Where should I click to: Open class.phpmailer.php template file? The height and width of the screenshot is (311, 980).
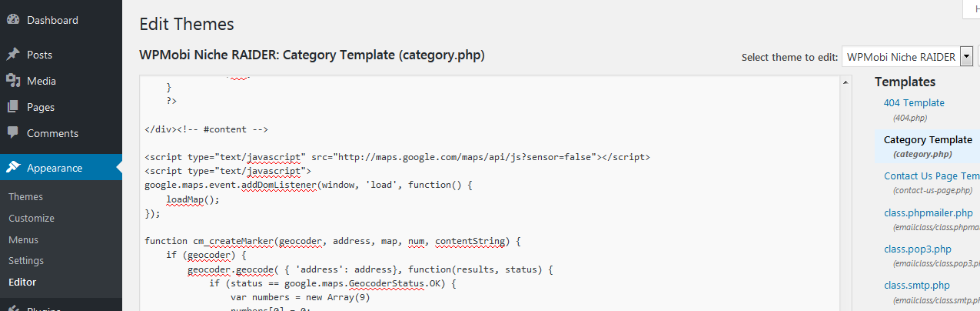click(x=927, y=212)
